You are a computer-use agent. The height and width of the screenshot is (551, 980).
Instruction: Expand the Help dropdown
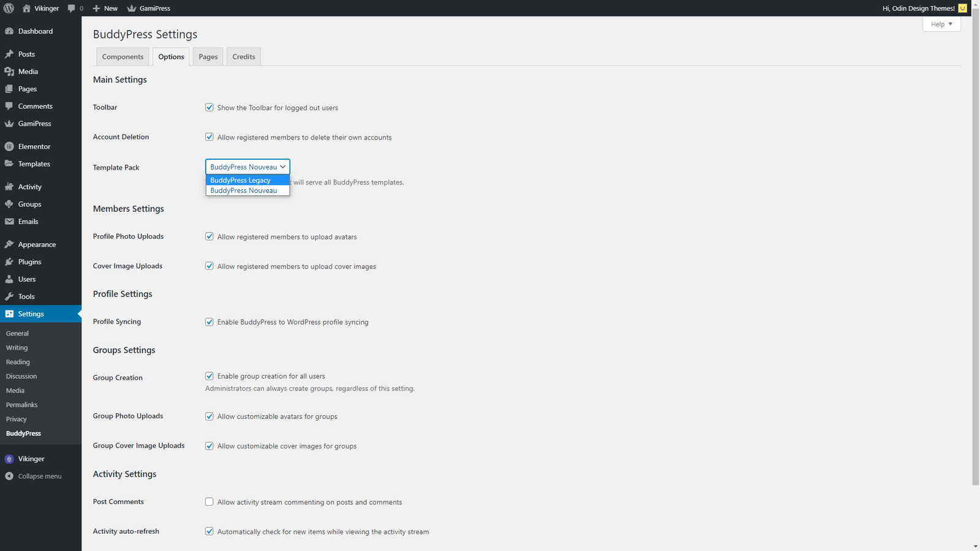(941, 24)
